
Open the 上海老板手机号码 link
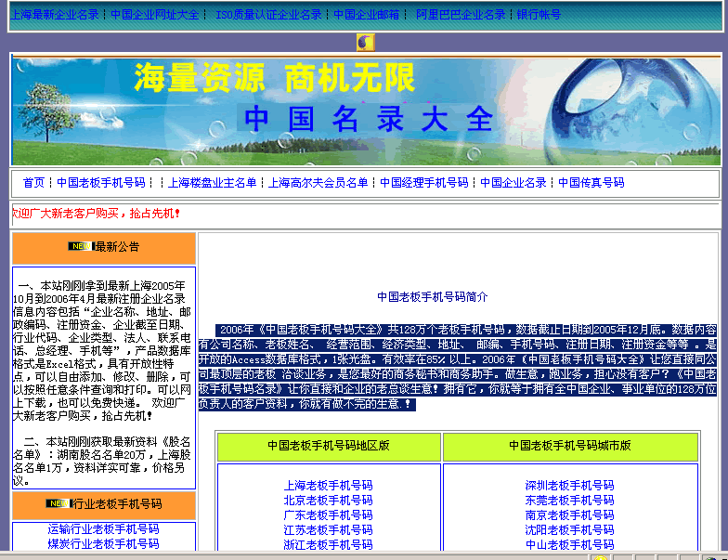329,485
